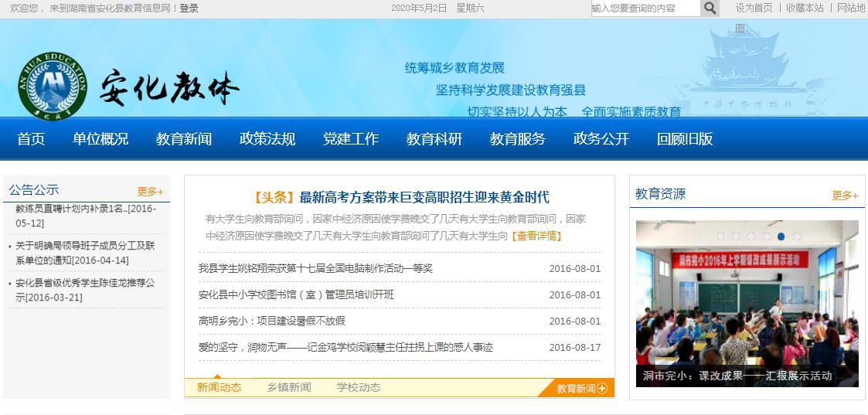Click the search magnifier icon

[x=710, y=9]
